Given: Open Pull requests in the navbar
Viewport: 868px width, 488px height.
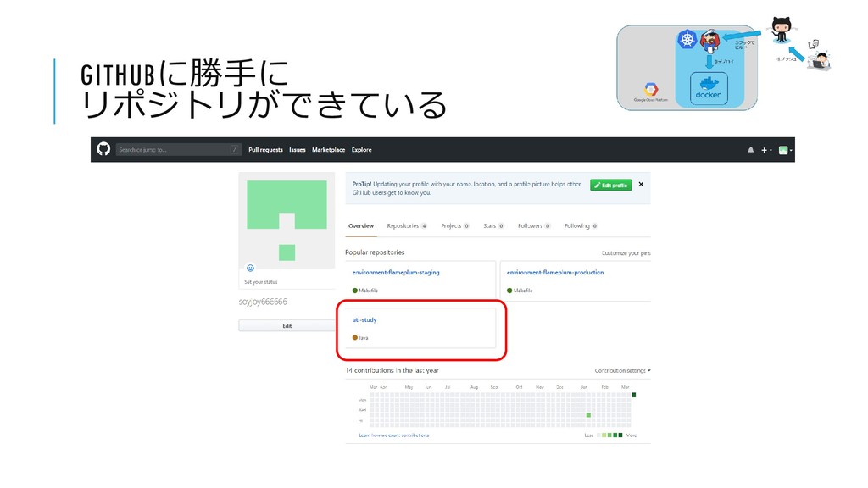Looking at the screenshot, I should coord(265,150).
